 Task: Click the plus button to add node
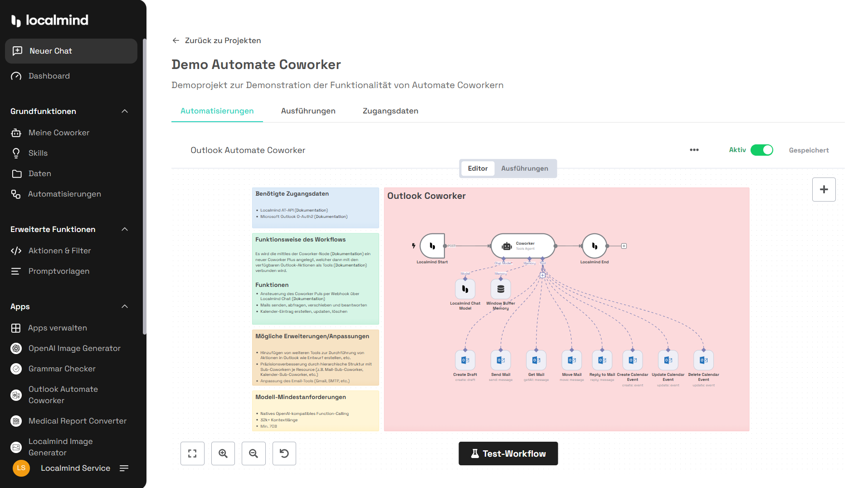coord(824,189)
